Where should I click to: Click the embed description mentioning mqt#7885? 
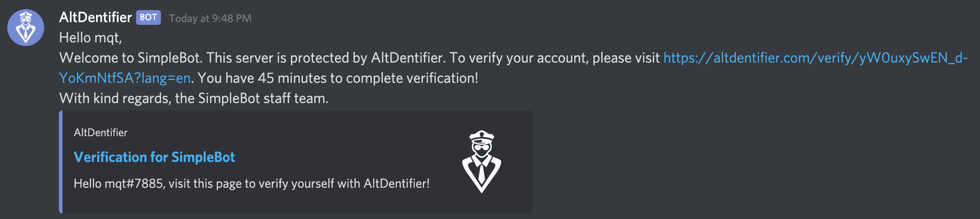click(251, 184)
